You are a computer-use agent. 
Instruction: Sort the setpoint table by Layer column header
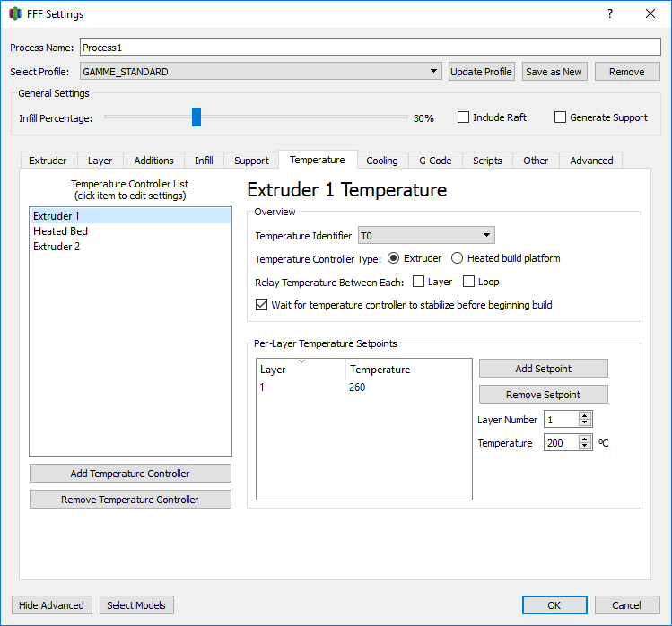(301, 370)
